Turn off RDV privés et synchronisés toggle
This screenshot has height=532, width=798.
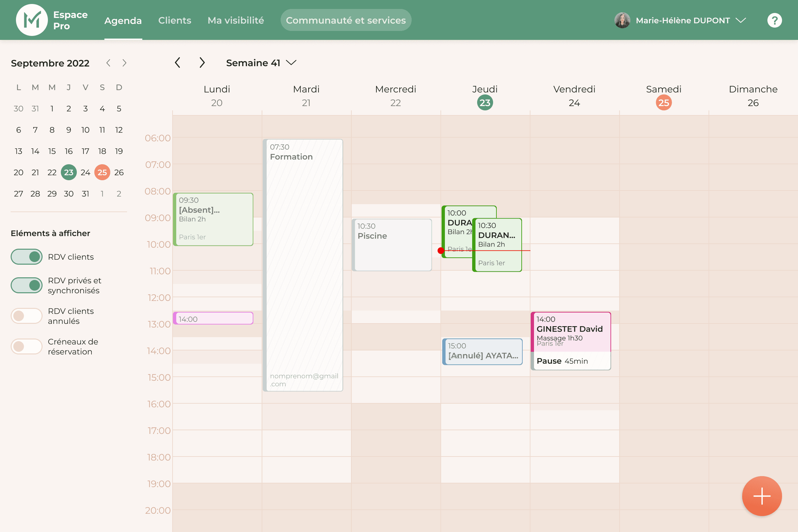pos(27,285)
